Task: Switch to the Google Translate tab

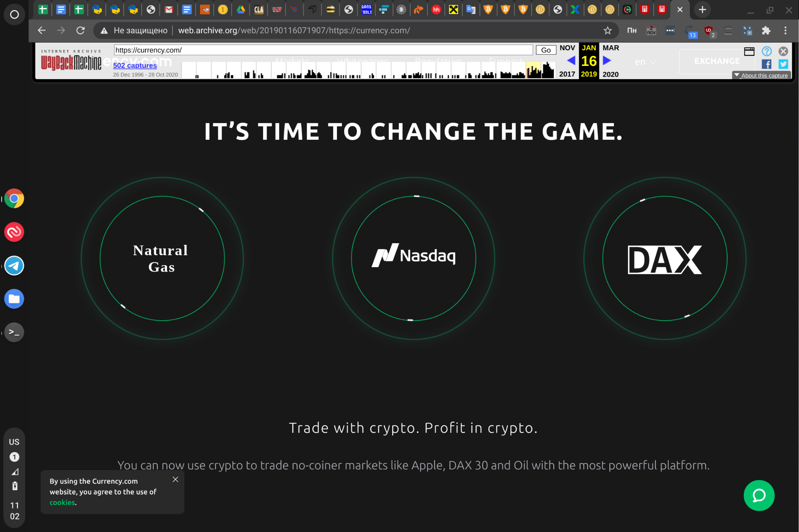Action: tap(471, 10)
